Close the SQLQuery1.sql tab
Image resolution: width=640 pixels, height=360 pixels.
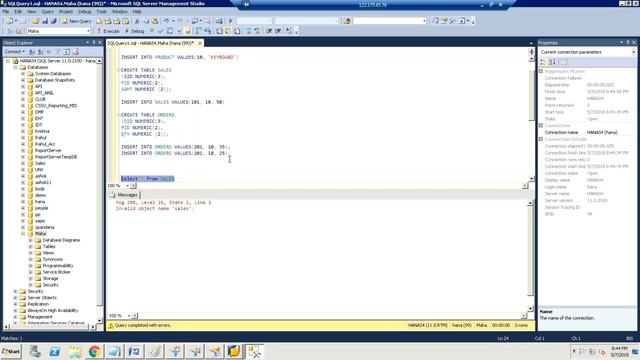[x=200, y=43]
